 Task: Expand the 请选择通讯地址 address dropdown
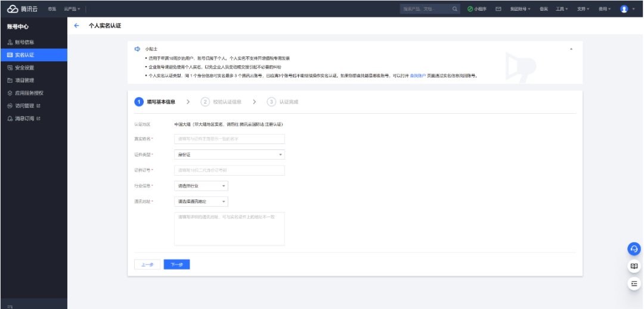(x=201, y=202)
